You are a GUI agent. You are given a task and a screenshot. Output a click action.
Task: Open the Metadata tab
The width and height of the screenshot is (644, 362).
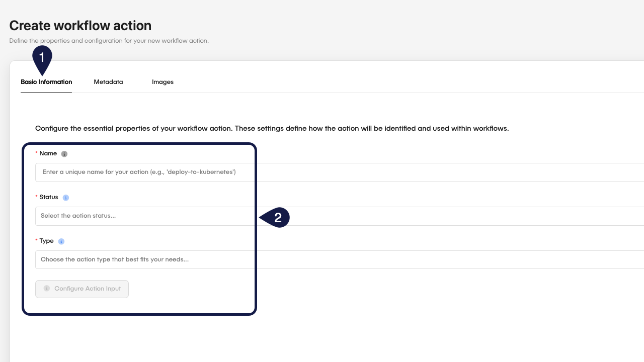click(108, 82)
